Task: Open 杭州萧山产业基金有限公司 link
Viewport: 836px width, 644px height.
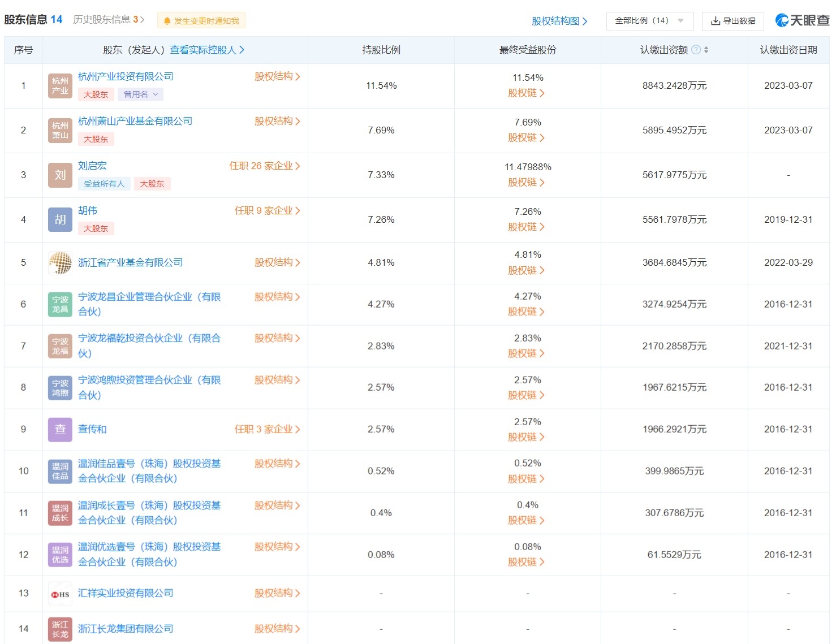Action: (135, 121)
